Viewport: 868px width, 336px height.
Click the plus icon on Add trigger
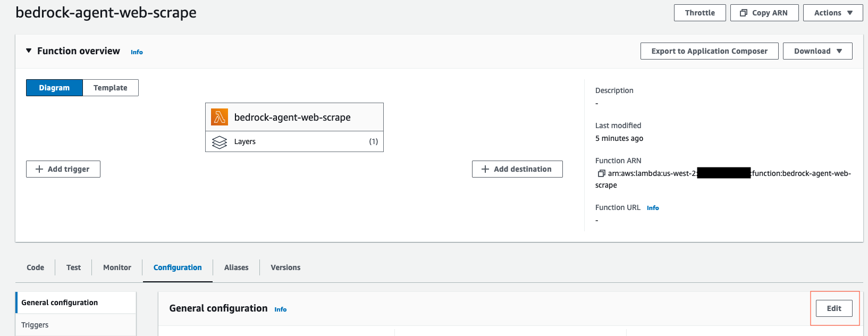(39, 169)
